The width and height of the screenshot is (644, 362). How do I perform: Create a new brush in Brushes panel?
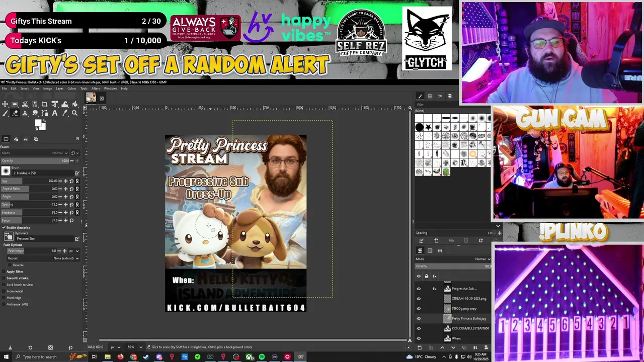[436, 241]
